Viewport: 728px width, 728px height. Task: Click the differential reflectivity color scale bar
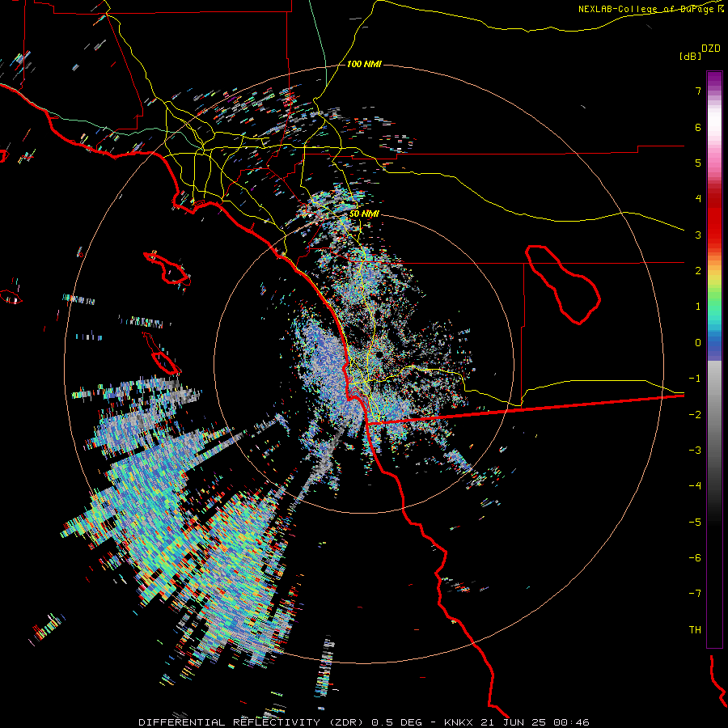[714, 359]
